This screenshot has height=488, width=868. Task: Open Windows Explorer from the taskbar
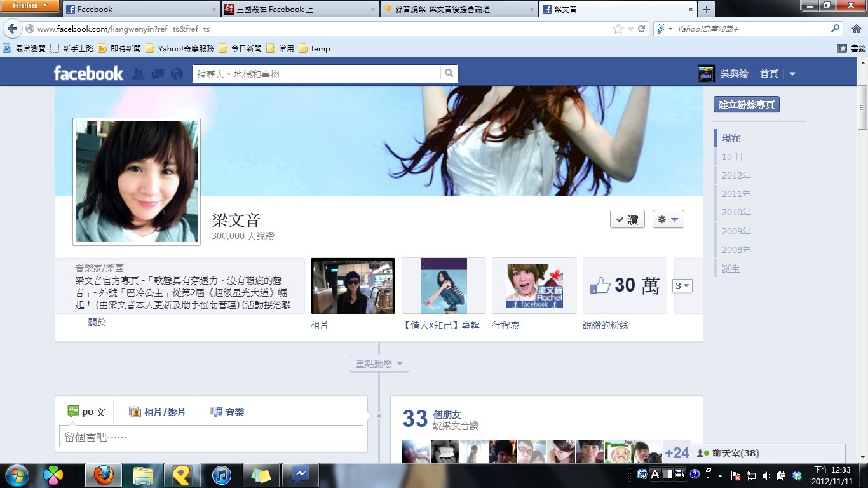[143, 475]
